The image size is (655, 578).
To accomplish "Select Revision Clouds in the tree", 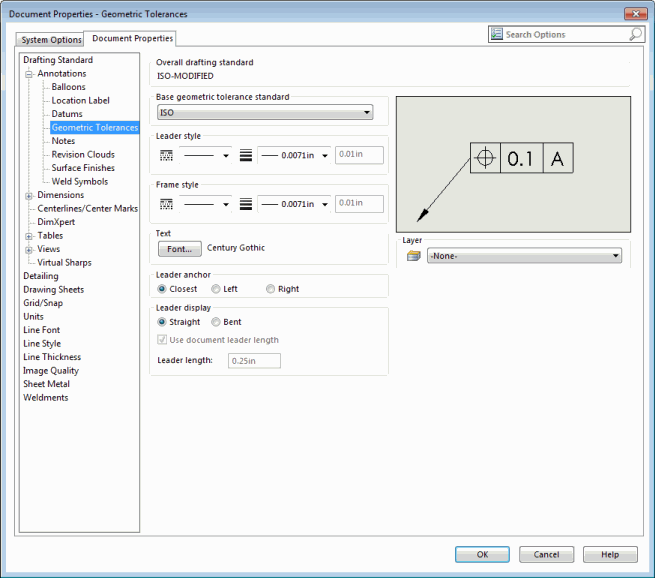I will 83,154.
